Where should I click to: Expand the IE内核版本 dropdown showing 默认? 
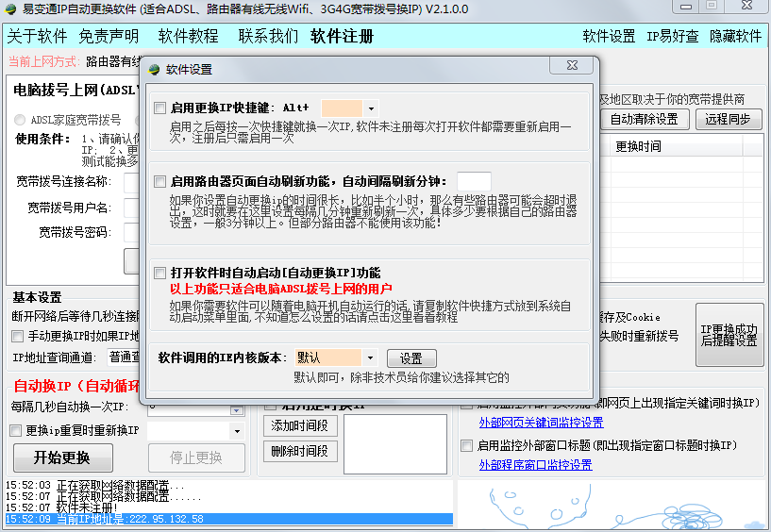point(371,358)
